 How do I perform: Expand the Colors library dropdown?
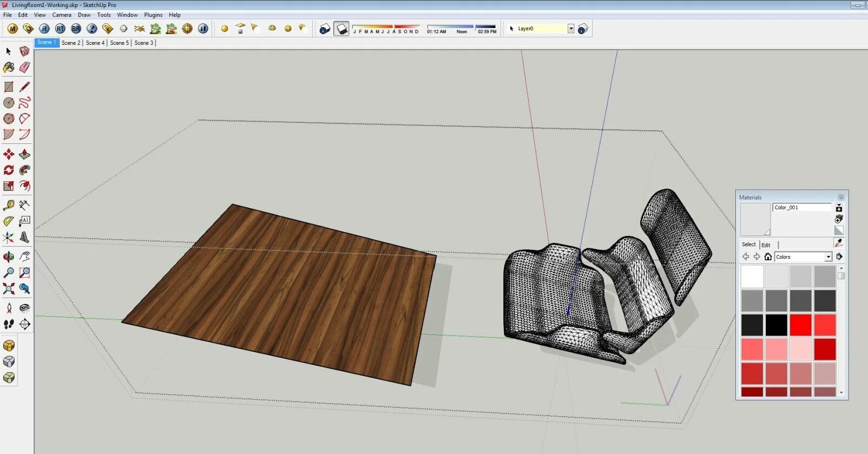[x=828, y=257]
